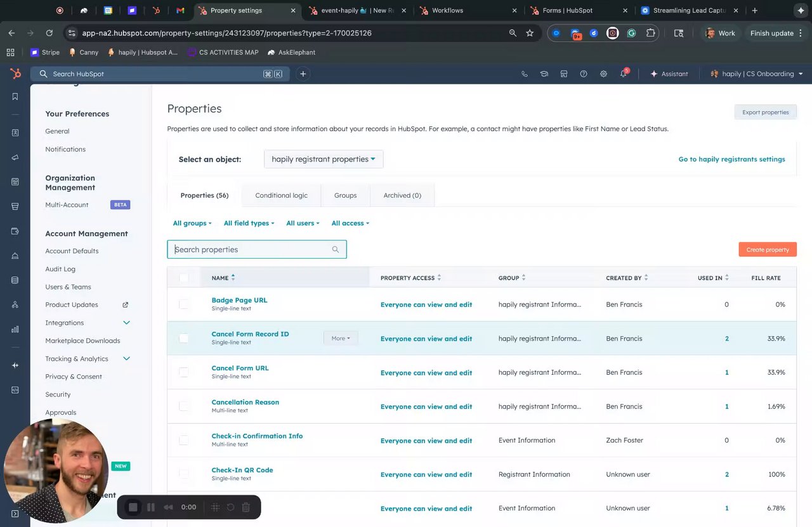The image size is (812, 527).
Task: Click the Create property button
Action: pos(768,249)
